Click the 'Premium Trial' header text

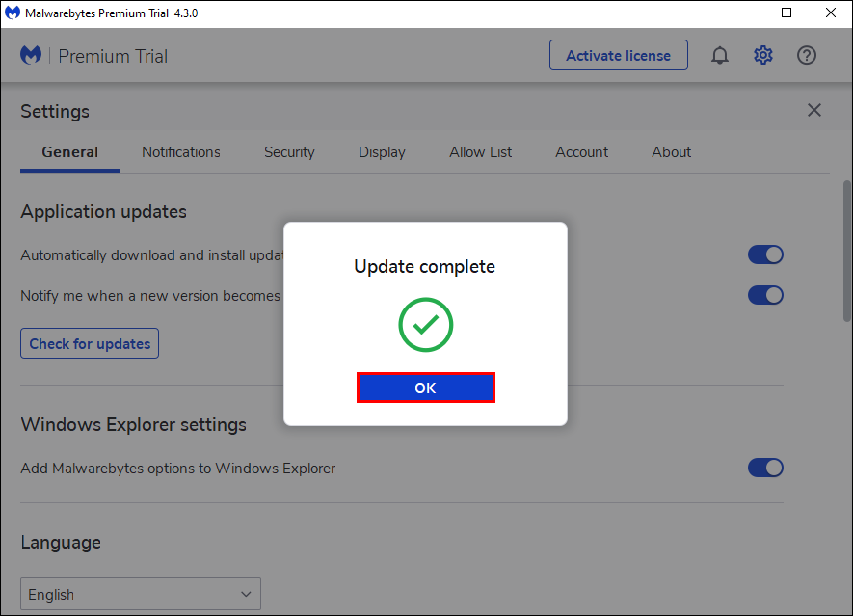pos(113,57)
